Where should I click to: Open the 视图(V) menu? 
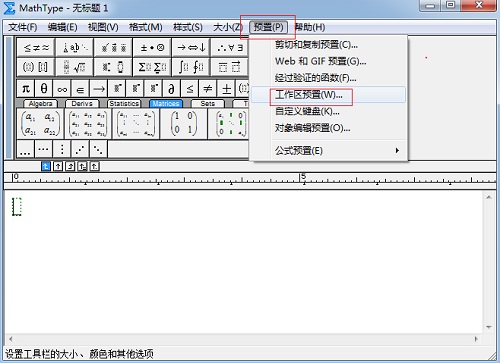click(103, 27)
